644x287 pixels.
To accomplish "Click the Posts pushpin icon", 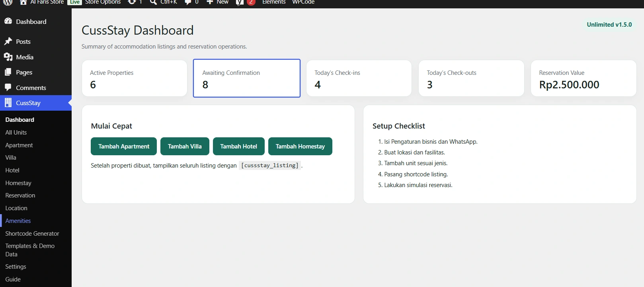I will (x=8, y=41).
